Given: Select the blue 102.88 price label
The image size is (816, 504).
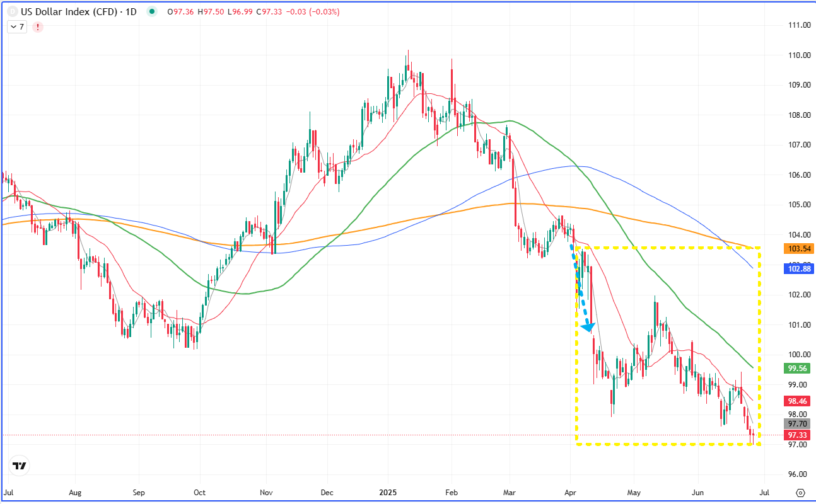Looking at the screenshot, I should pos(798,268).
